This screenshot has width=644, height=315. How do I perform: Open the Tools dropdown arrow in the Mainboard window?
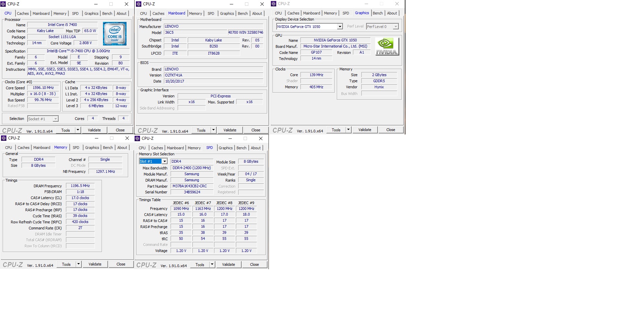213,130
